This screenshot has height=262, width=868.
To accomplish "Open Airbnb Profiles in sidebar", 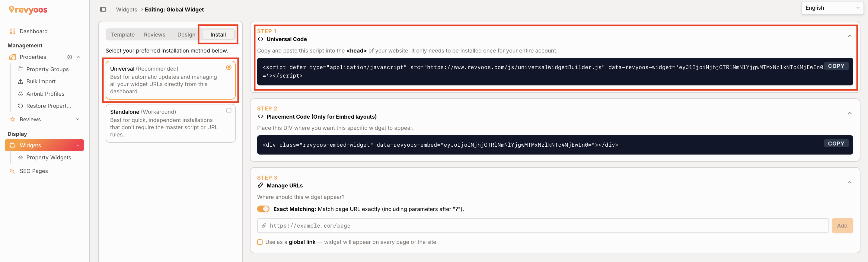I will pyautogui.click(x=45, y=94).
